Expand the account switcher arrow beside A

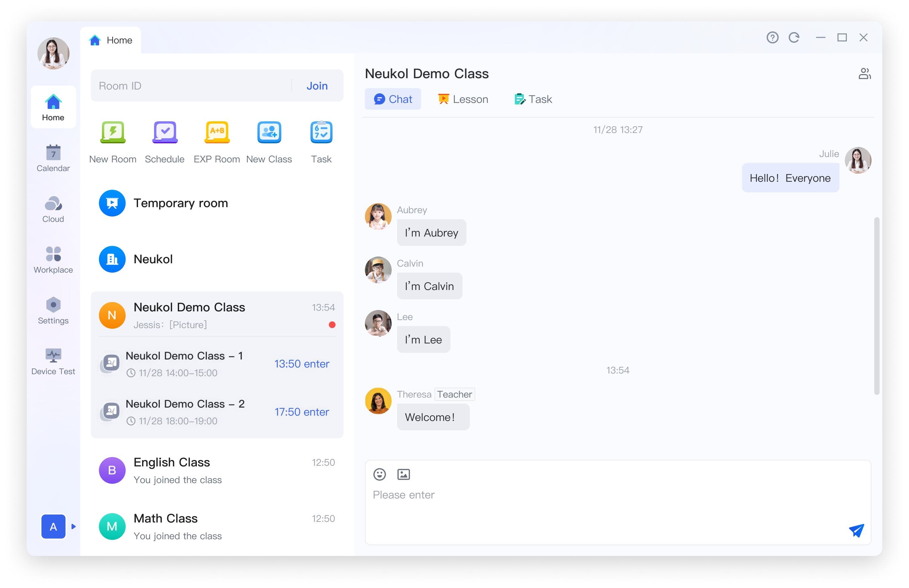tap(74, 527)
